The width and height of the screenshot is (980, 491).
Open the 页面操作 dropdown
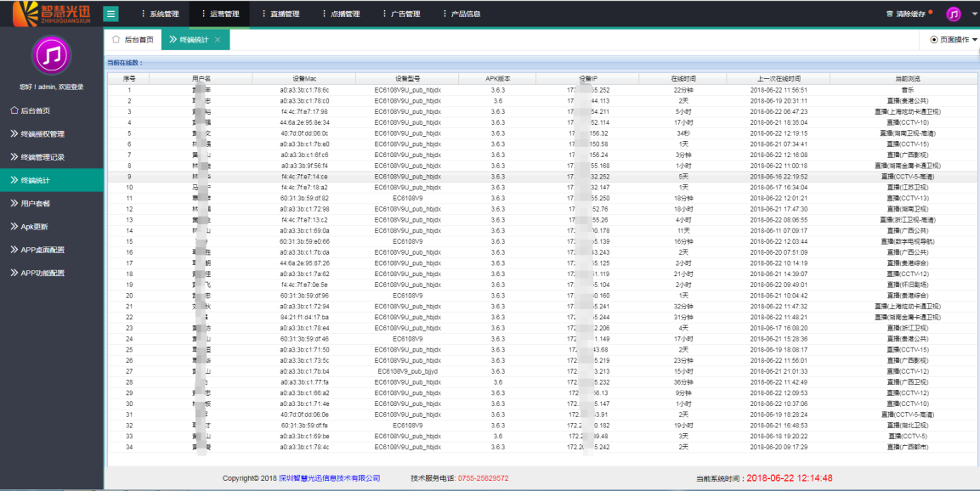pyautogui.click(x=954, y=39)
